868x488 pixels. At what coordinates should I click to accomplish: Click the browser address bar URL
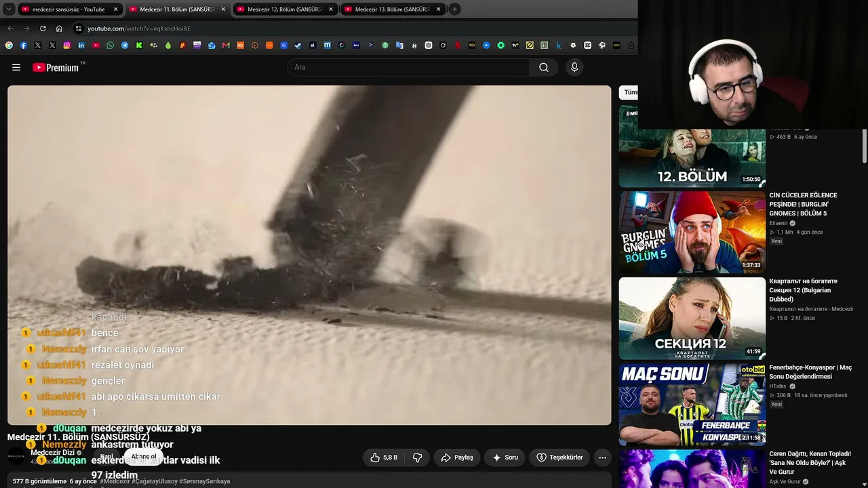tap(139, 28)
